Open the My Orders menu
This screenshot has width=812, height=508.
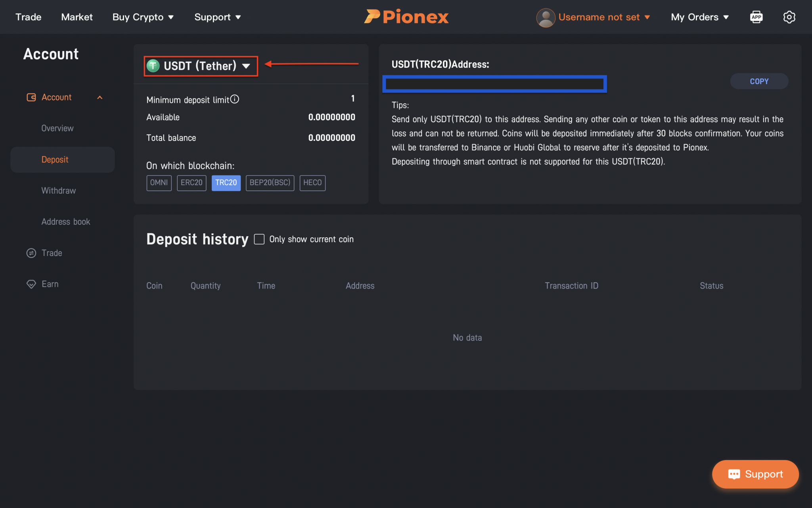point(699,17)
